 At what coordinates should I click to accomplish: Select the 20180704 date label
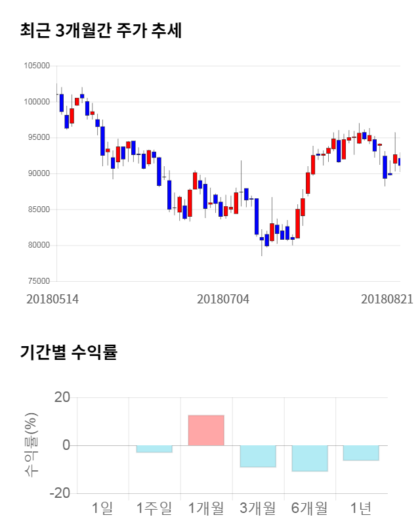(223, 299)
